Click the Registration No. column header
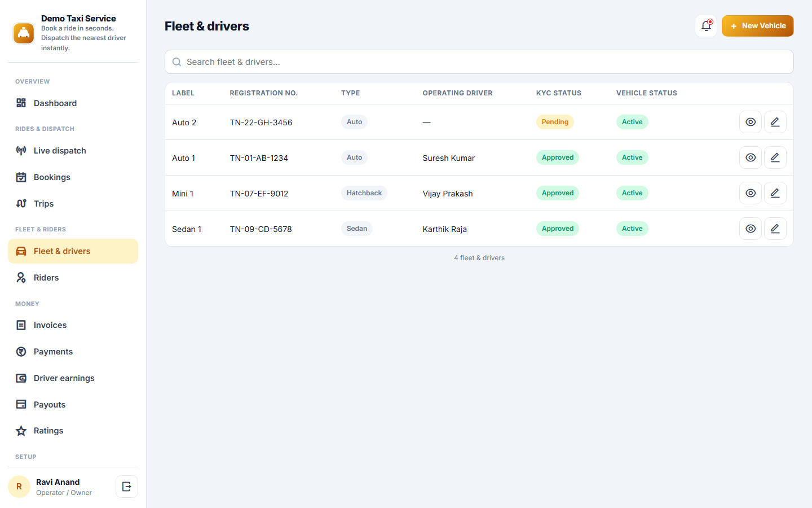This screenshot has width=812, height=508. tap(264, 93)
